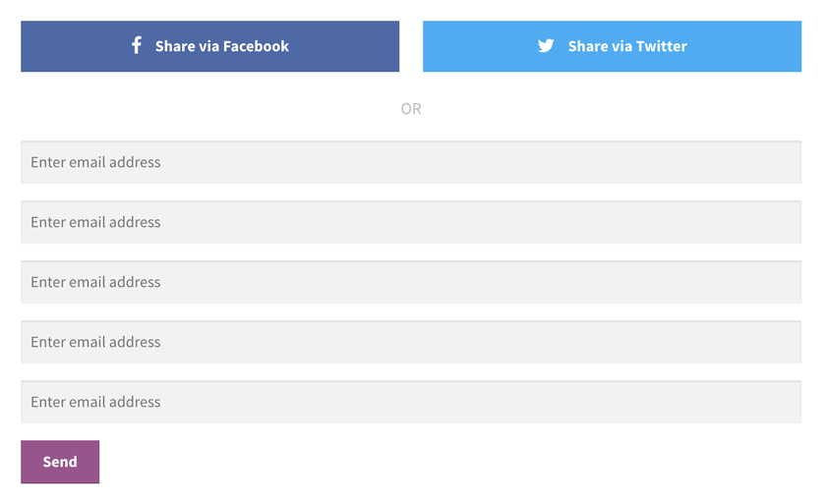826x504 pixels.
Task: Click into the third email address field
Action: point(411,282)
